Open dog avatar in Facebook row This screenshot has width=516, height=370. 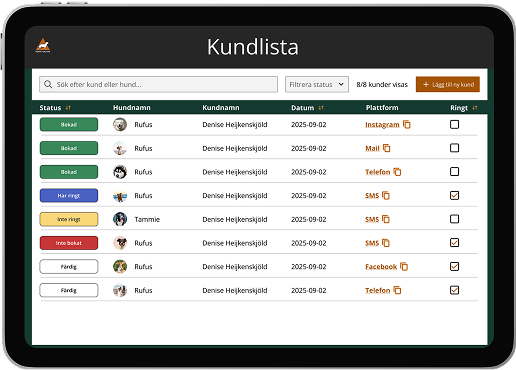(x=120, y=266)
